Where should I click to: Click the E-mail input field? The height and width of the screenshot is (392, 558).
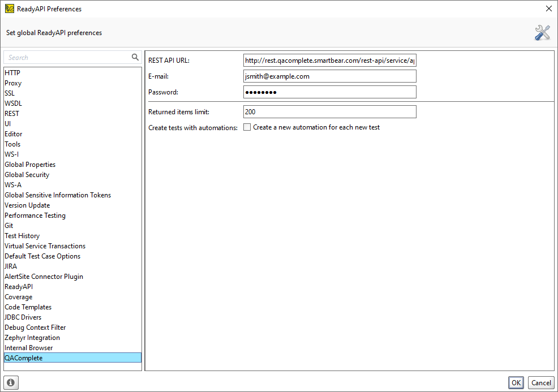[329, 76]
